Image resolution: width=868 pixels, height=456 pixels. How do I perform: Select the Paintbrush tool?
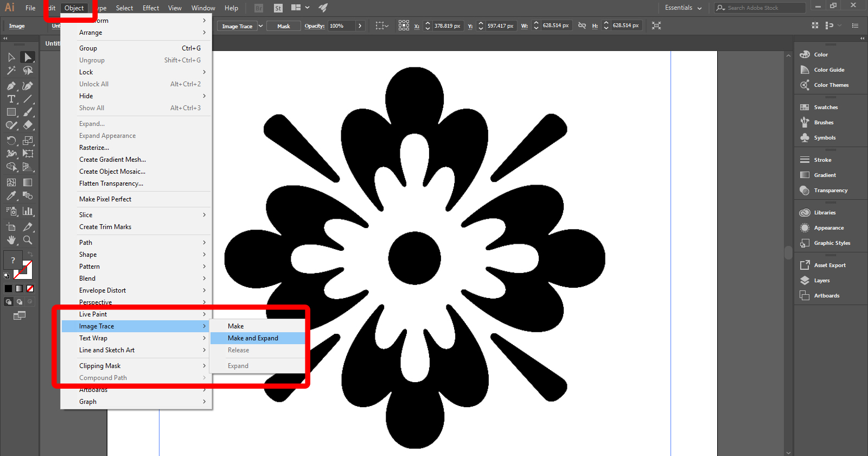[28, 112]
